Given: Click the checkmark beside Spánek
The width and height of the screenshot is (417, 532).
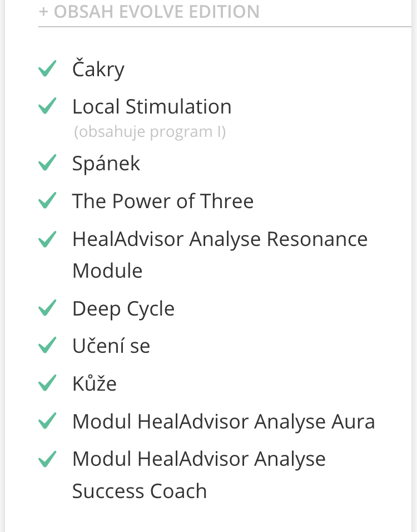Looking at the screenshot, I should pos(47,162).
